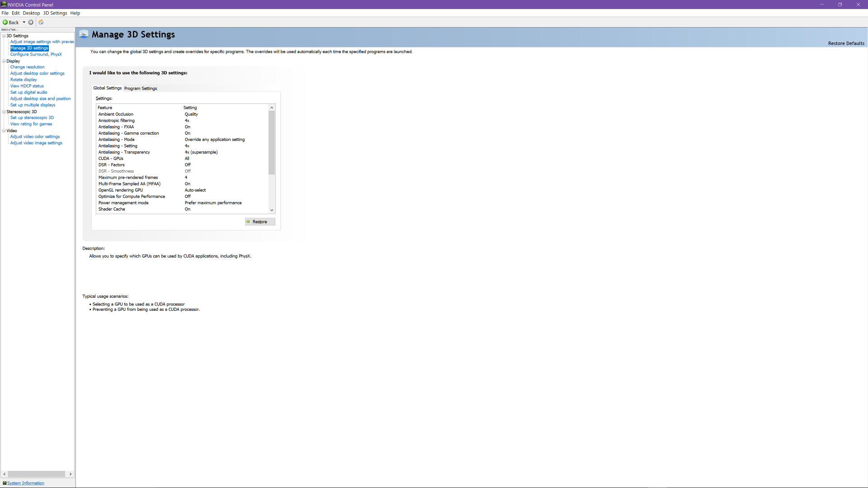
Task: Click the Setting column header
Action: pos(225,108)
